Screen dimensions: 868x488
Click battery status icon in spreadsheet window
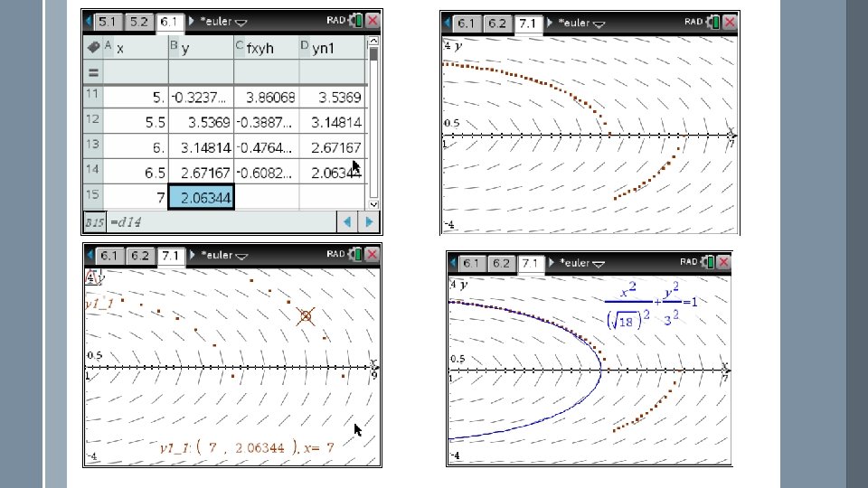(x=355, y=21)
